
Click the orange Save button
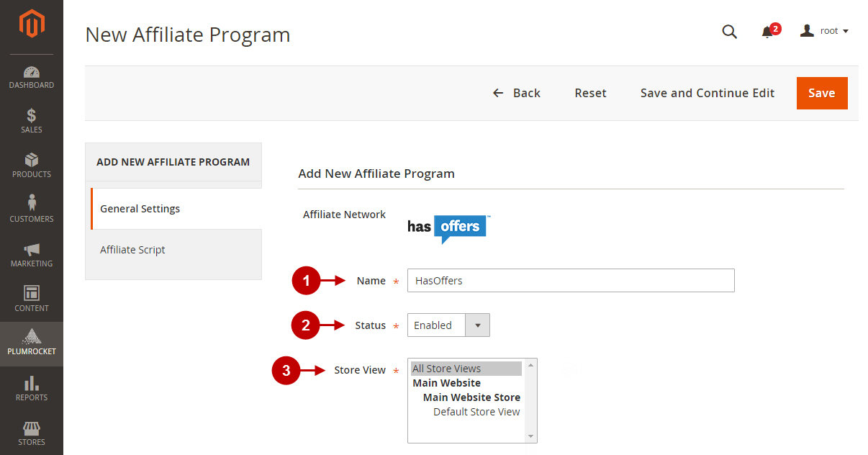[x=822, y=93]
